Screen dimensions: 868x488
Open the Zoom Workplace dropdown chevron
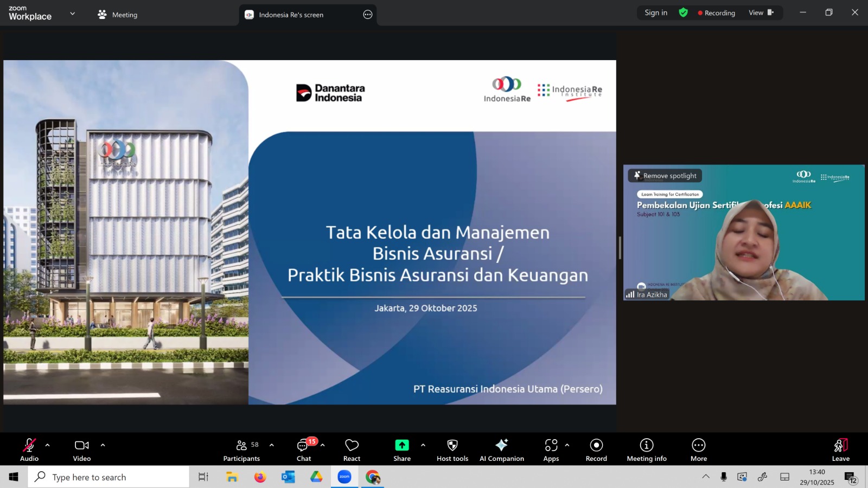pos(72,14)
